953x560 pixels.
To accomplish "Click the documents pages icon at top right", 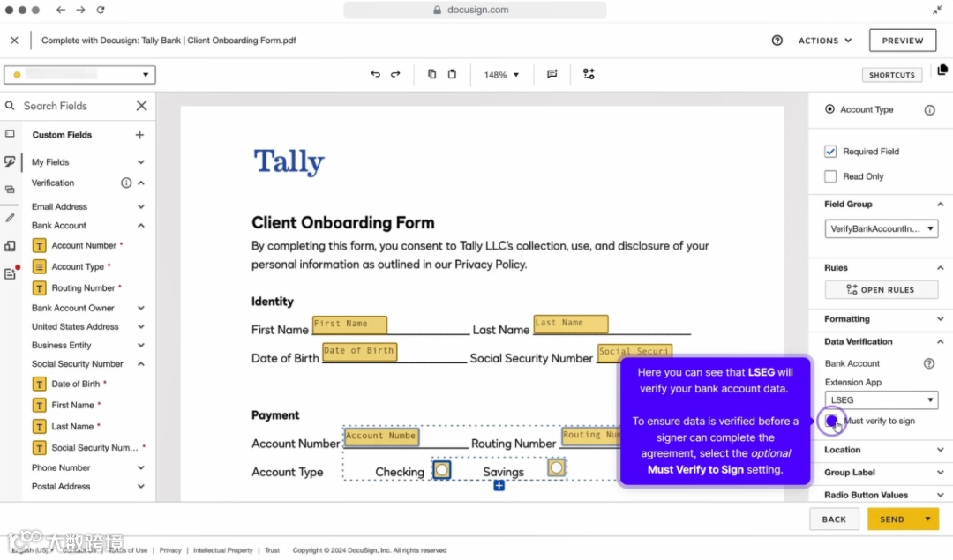I will 942,70.
